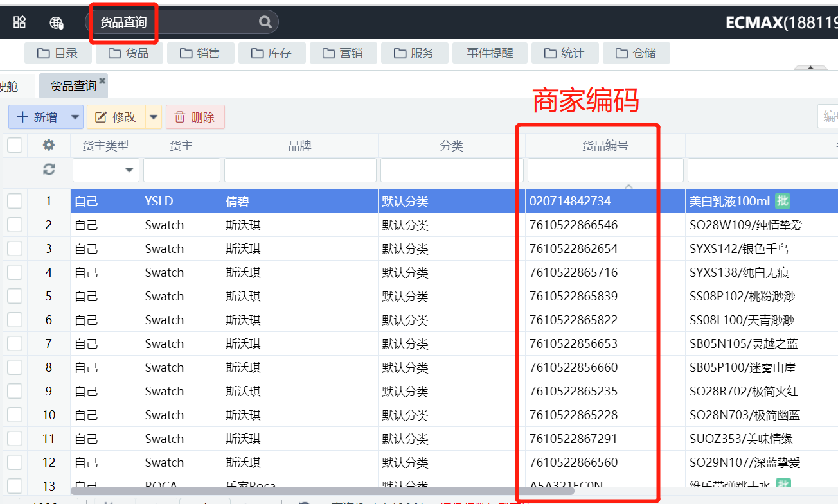The width and height of the screenshot is (838, 504).
Task: Open the app grid menu icon
Action: 19,22
